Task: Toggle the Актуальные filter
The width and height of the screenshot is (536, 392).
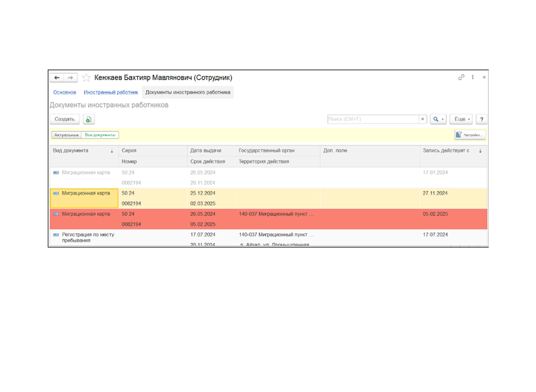Action: pos(66,135)
